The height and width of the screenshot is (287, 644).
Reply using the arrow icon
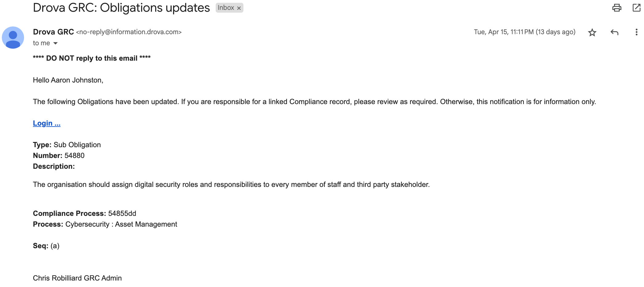614,32
